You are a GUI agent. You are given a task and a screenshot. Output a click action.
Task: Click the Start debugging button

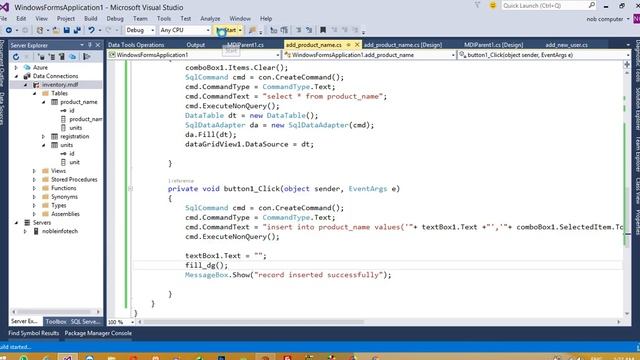(226, 30)
